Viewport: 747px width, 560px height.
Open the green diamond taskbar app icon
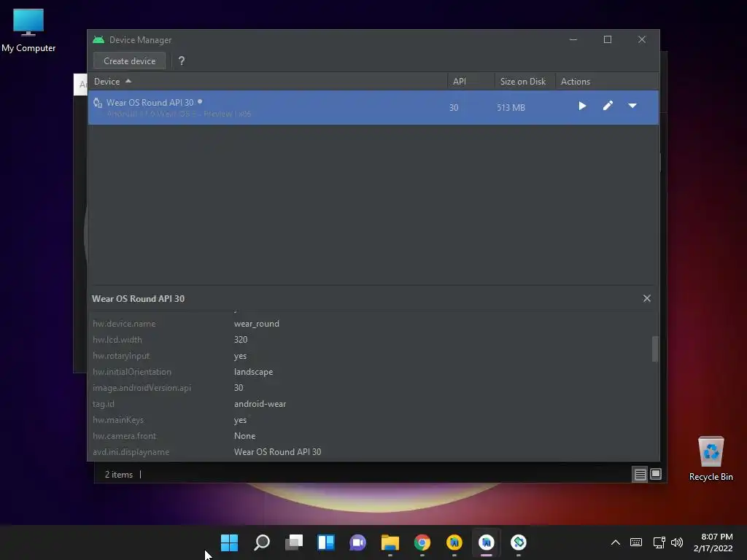point(519,542)
